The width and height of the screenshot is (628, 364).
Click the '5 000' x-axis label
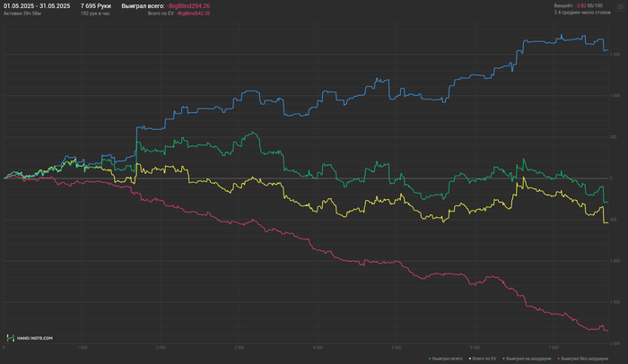click(397, 348)
